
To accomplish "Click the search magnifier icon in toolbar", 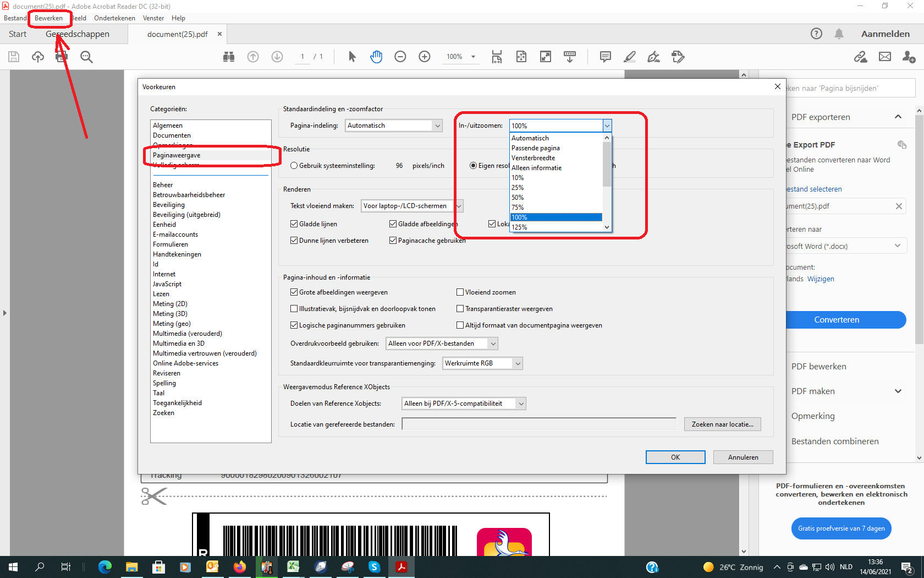I will 86,57.
